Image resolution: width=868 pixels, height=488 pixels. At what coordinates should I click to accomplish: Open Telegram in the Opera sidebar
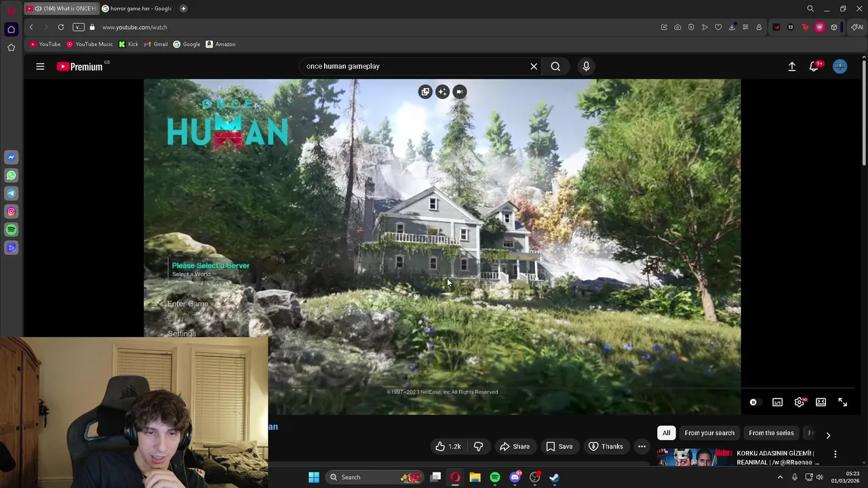click(x=11, y=194)
